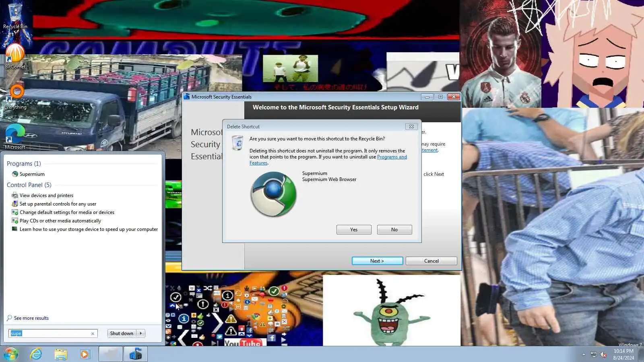The width and height of the screenshot is (644, 362).
Task: Close the Delete Shortcut dialog
Action: coord(411,126)
